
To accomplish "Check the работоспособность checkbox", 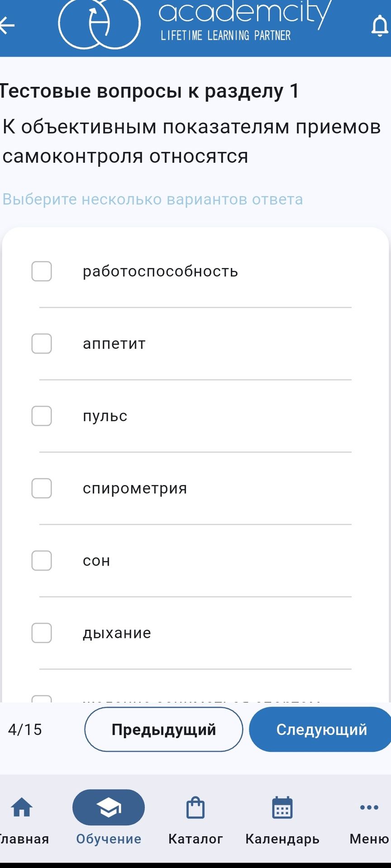I will (42, 271).
